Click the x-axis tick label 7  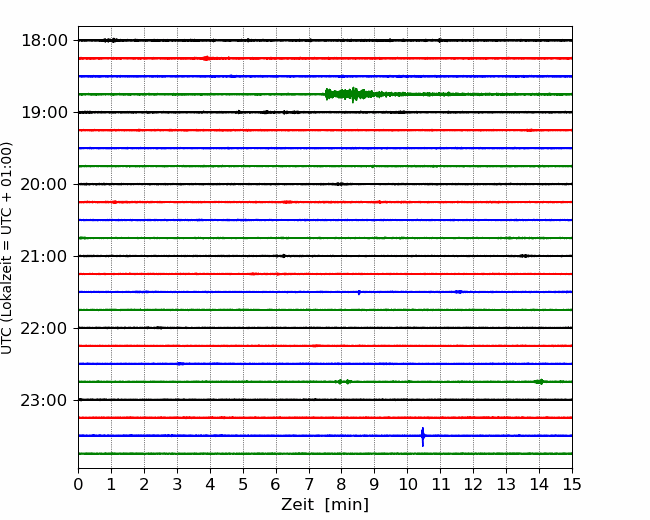point(309,484)
